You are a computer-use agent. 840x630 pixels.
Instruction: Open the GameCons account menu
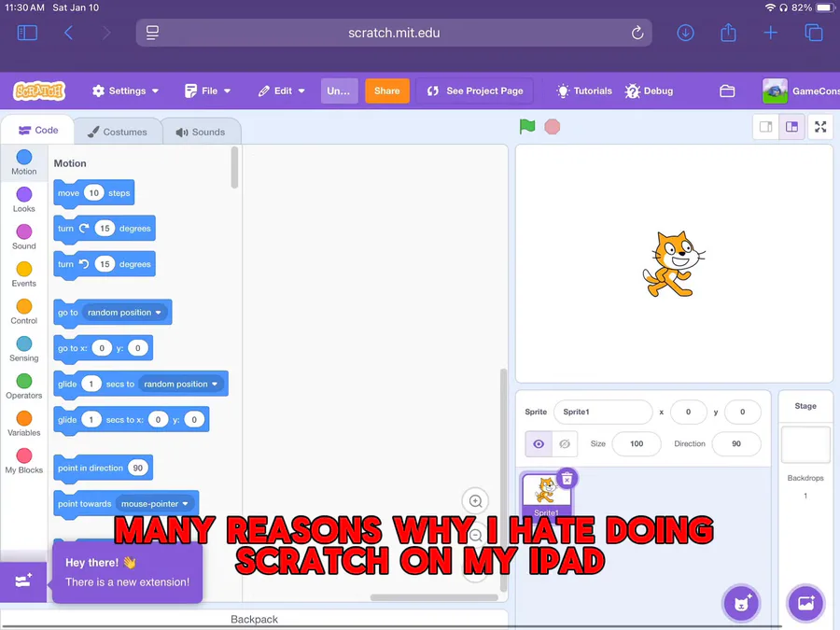(x=801, y=91)
